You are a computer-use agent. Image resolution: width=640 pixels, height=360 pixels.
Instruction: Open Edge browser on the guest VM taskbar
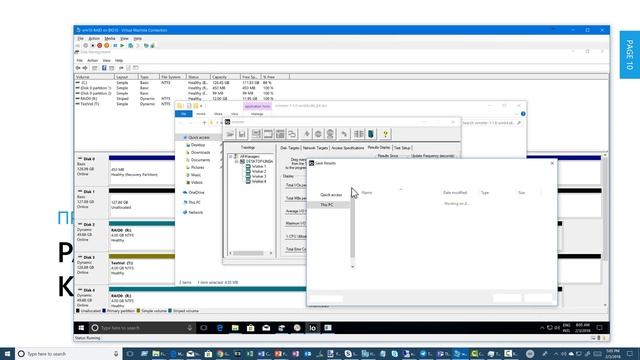pyautogui.click(x=220, y=328)
